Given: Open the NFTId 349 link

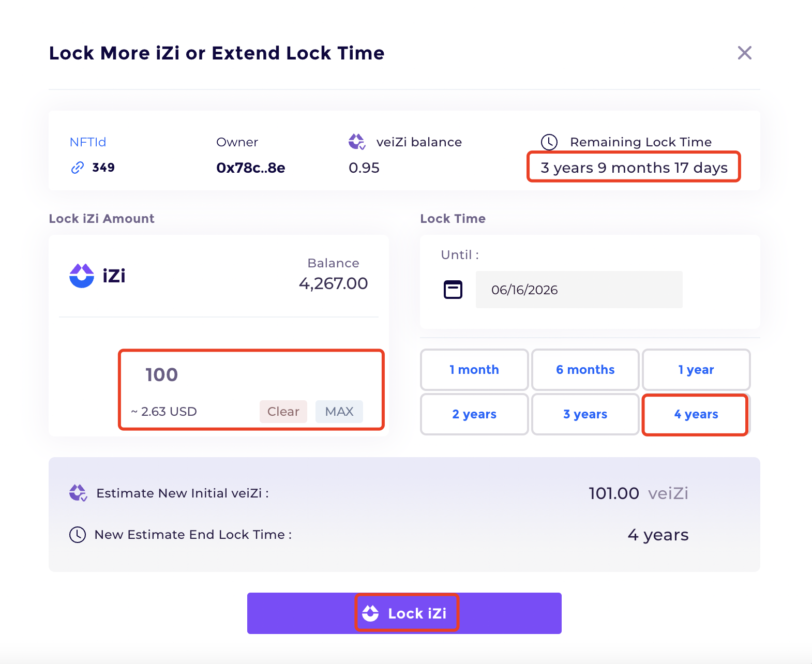Looking at the screenshot, I should tap(103, 168).
